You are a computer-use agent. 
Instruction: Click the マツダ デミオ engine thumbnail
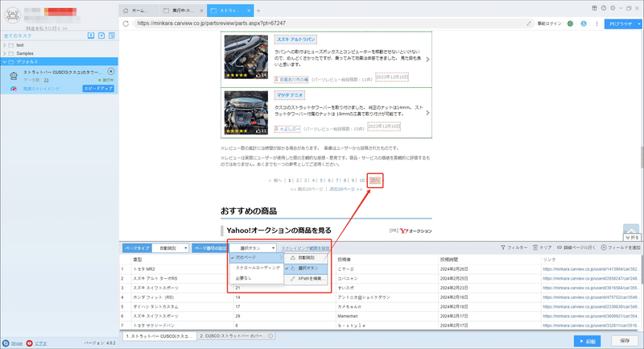point(246,113)
